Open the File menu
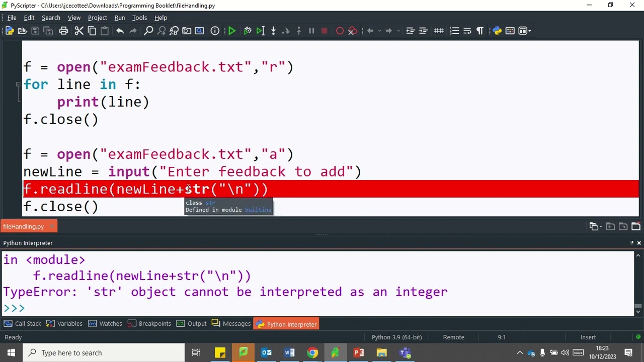Viewport: 644px width, 362px height. (12, 18)
